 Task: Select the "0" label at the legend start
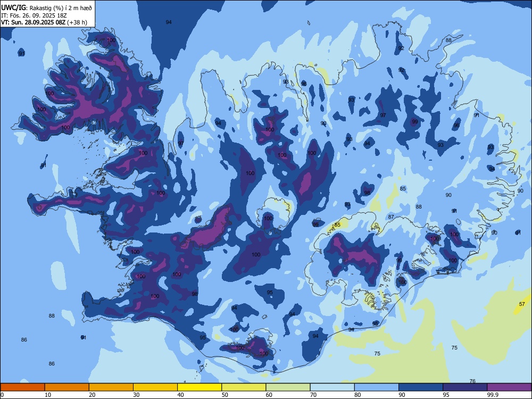(2, 395)
